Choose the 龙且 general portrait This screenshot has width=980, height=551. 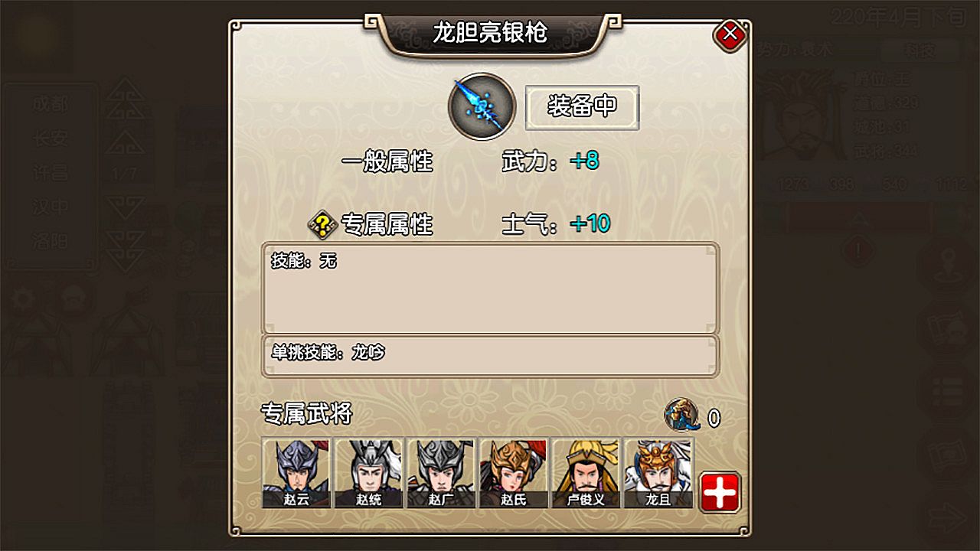(658, 473)
